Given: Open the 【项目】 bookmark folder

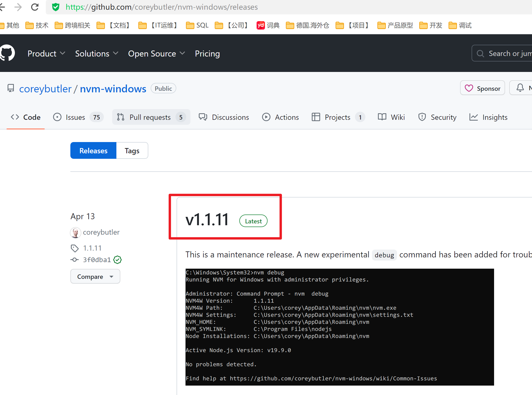Looking at the screenshot, I should pyautogui.click(x=353, y=25).
